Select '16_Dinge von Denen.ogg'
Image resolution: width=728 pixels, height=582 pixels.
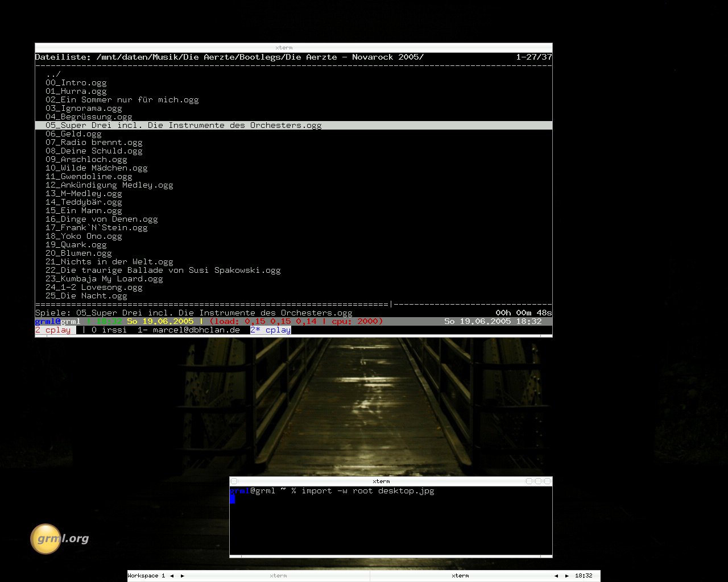102,219
